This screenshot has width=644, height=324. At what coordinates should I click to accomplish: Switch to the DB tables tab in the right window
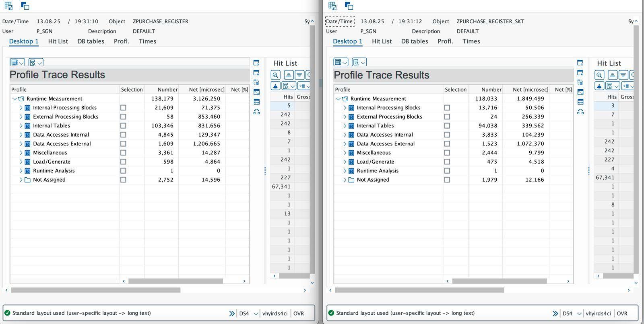415,41
